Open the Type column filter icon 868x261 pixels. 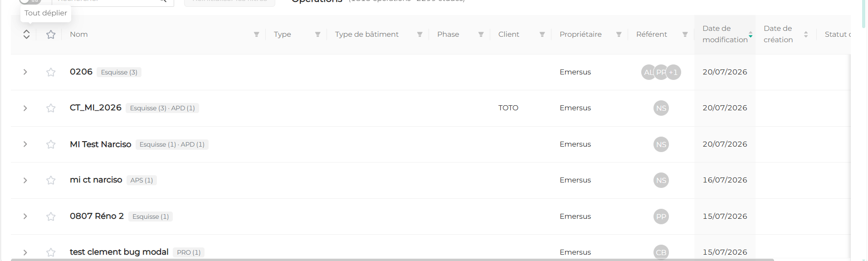317,34
